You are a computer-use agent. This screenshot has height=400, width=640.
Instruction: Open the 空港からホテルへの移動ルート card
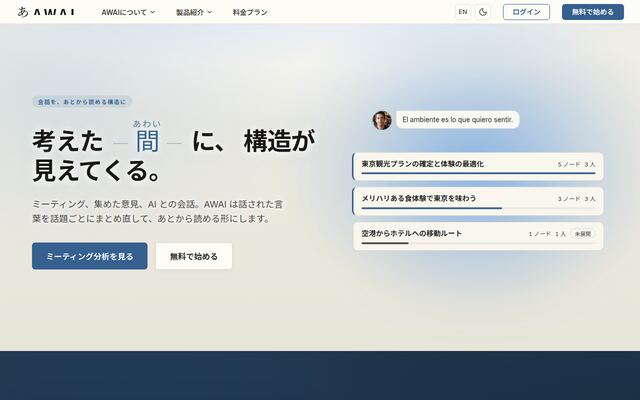pos(478,236)
